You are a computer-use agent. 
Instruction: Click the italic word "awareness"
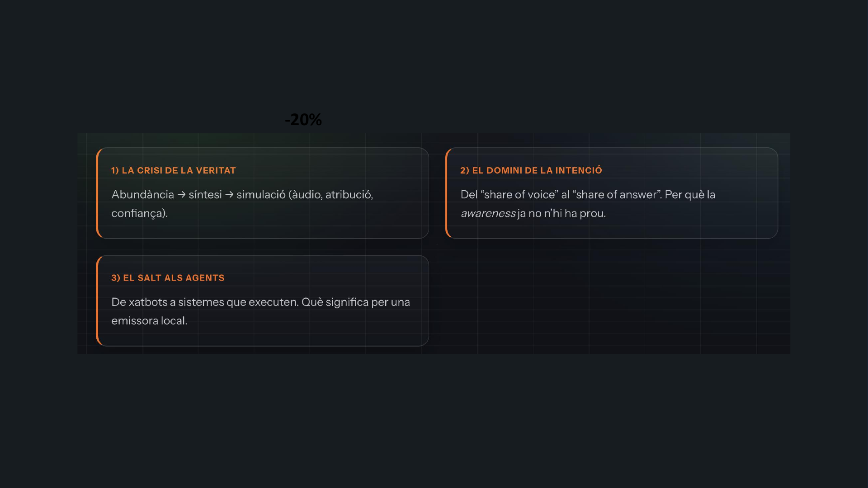pyautogui.click(x=488, y=213)
